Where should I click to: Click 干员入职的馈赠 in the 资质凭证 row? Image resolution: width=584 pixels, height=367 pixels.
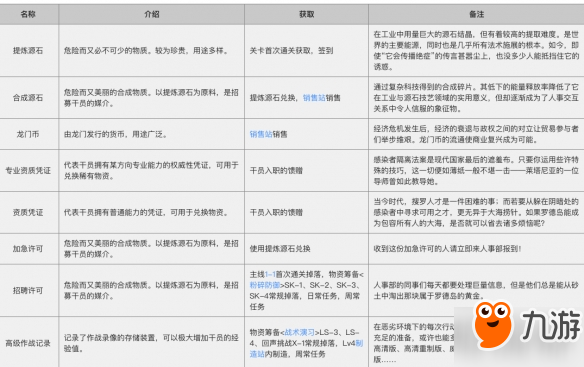coord(276,212)
